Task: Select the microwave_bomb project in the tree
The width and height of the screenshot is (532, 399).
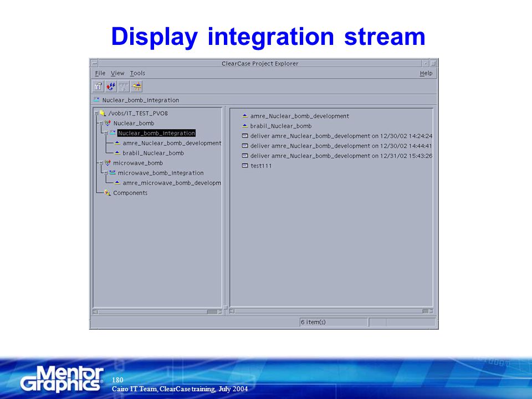Action: [138, 163]
